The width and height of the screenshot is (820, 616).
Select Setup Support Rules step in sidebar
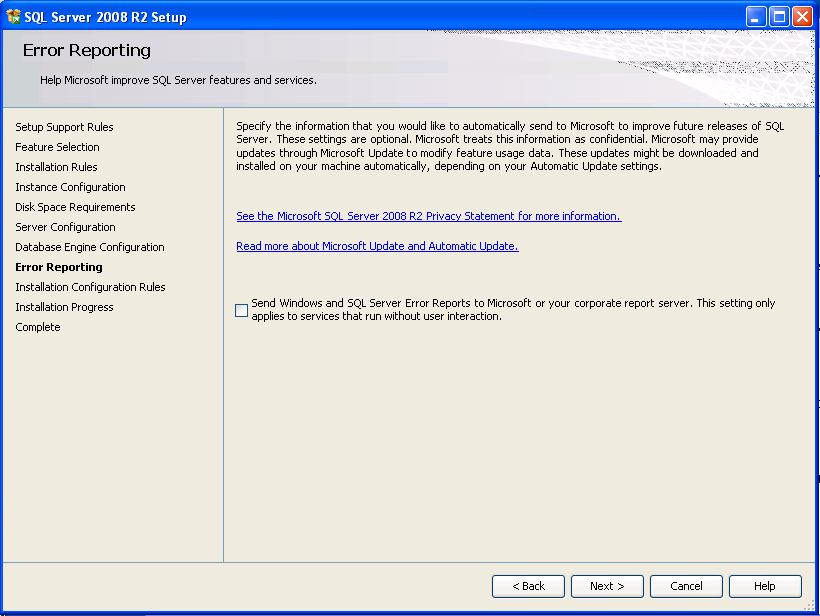tap(64, 127)
